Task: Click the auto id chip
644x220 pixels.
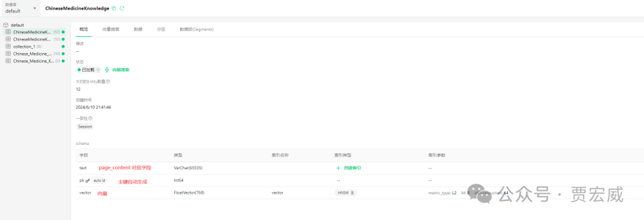Action: tap(99, 180)
